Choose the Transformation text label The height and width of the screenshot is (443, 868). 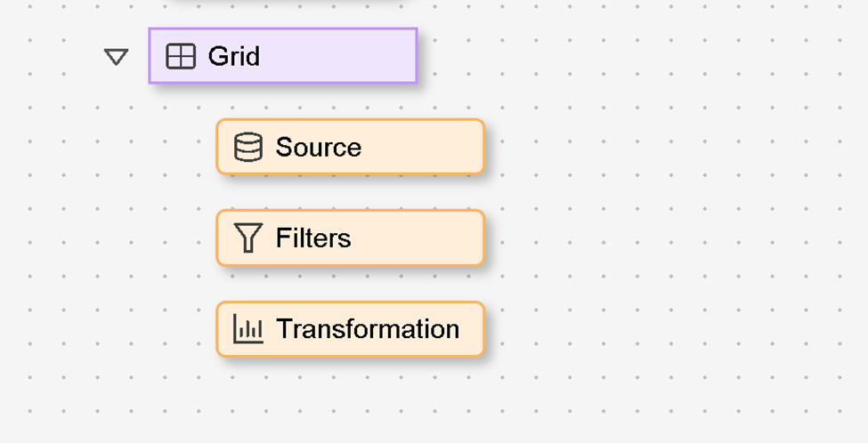click(x=368, y=329)
